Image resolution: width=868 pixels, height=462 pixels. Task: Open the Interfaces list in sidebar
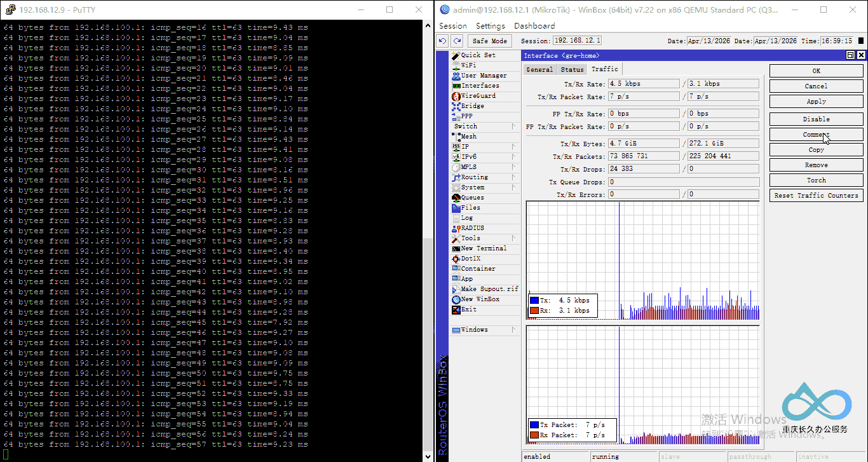click(480, 86)
